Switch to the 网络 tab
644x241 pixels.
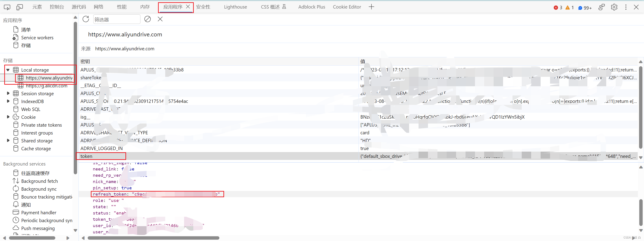click(x=98, y=7)
